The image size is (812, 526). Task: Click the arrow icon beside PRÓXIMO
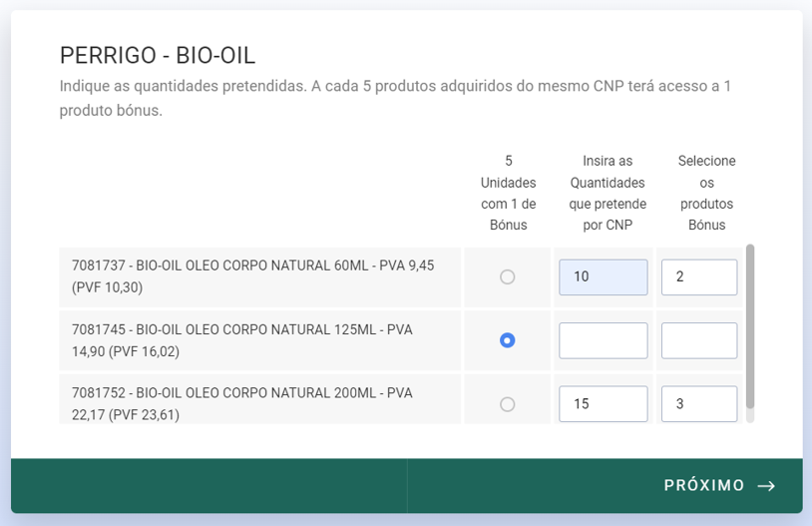tap(766, 486)
